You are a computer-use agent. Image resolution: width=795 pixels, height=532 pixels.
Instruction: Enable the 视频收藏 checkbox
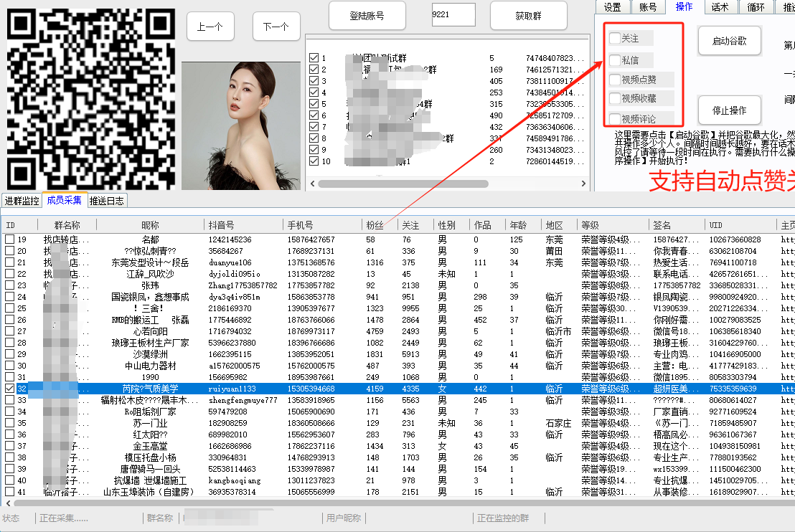615,98
